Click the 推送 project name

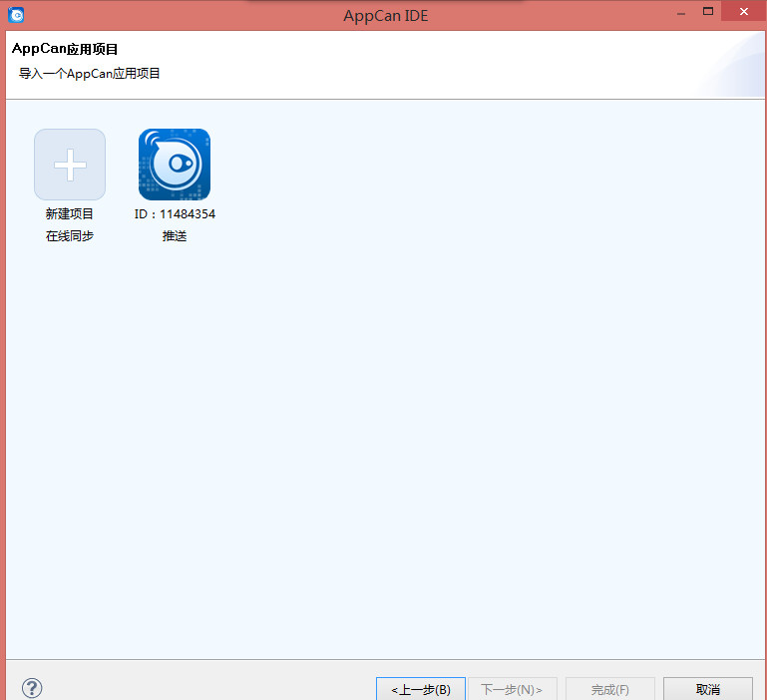(175, 236)
